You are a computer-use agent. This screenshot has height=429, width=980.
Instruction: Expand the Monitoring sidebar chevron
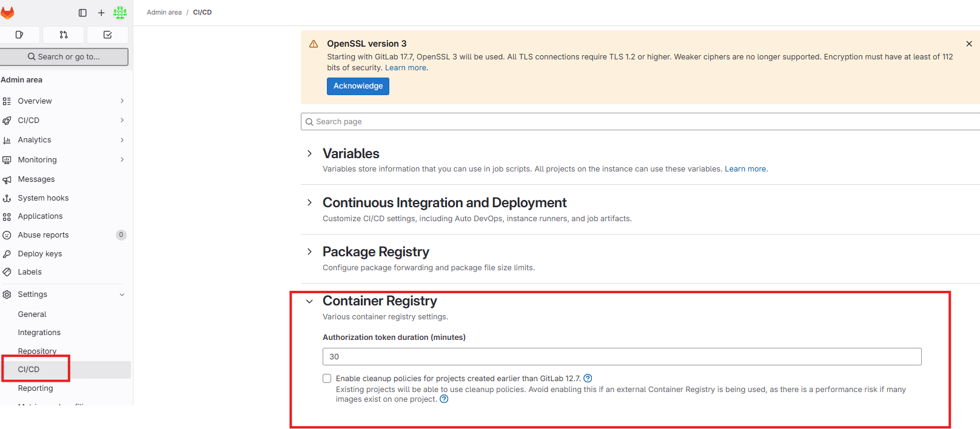coord(122,160)
